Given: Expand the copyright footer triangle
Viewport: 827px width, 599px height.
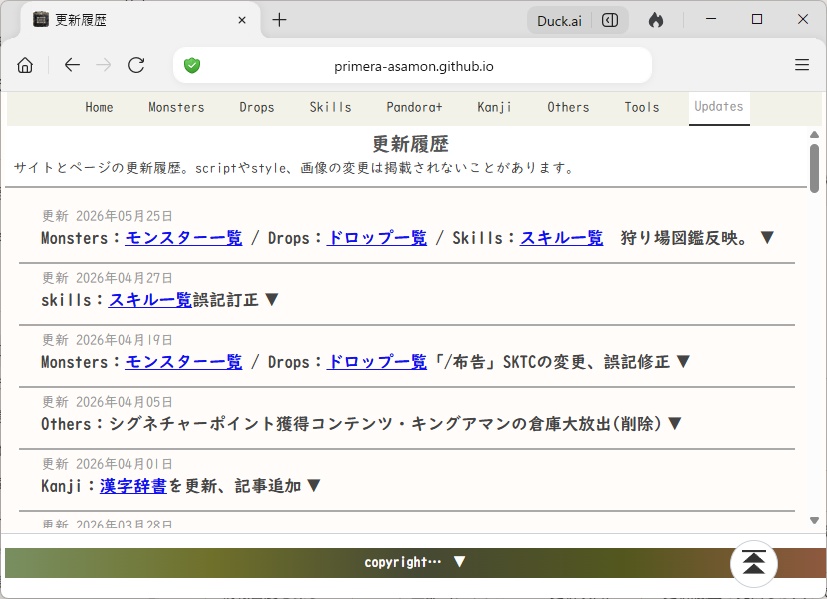Looking at the screenshot, I should (459, 562).
